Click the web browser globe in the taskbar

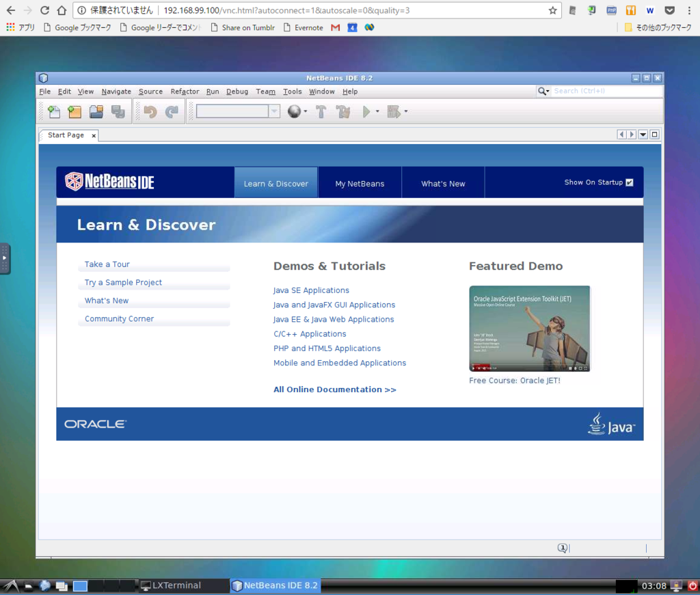(44, 585)
